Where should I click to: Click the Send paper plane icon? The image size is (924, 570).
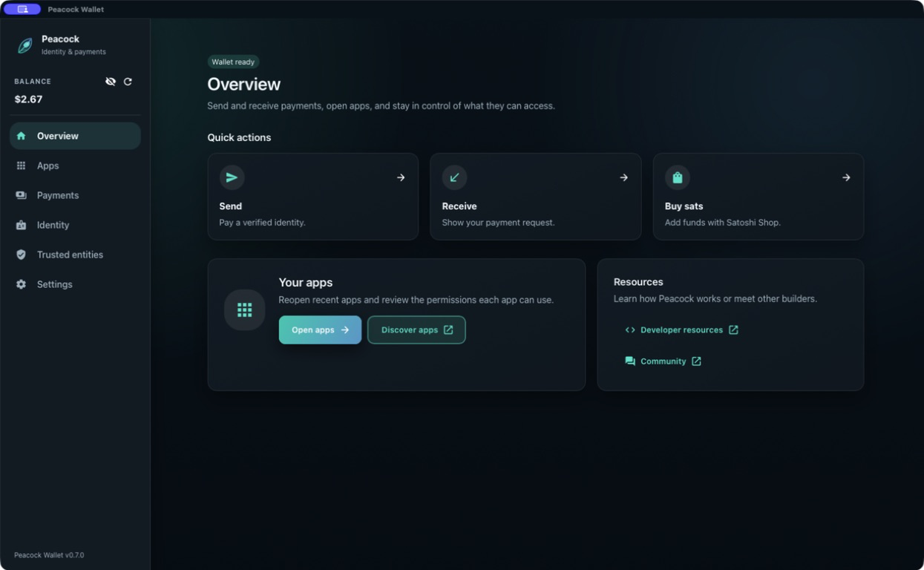[232, 177]
